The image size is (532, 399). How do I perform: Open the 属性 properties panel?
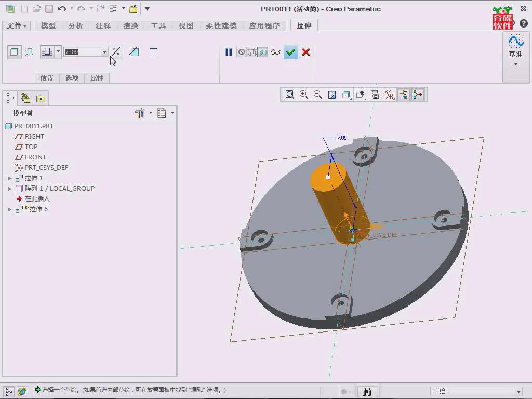click(x=97, y=78)
